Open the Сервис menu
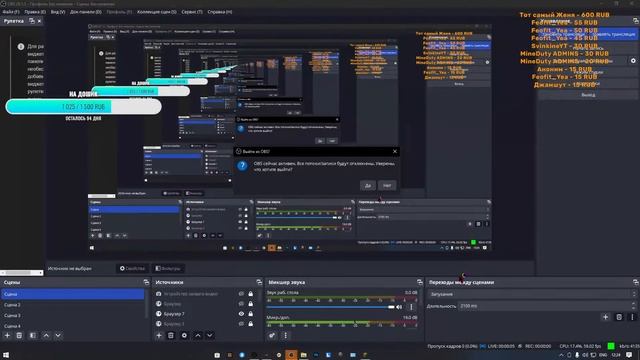This screenshot has height=360, width=640. click(192, 12)
